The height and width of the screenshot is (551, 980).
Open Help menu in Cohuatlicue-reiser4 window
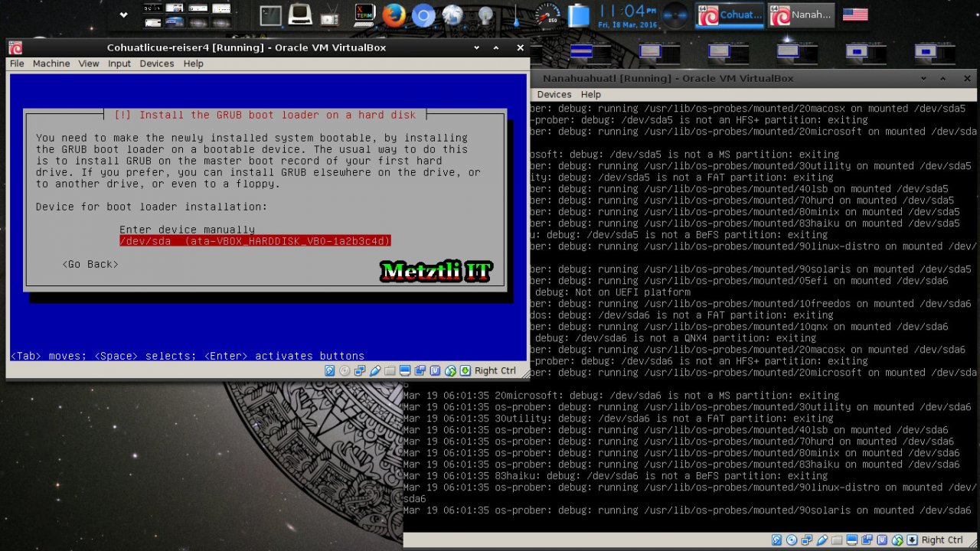193,64
